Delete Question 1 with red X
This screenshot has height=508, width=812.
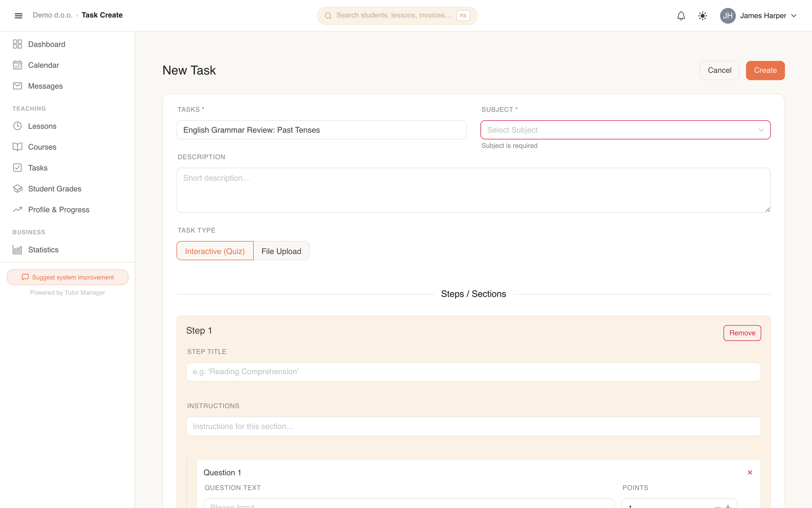click(x=750, y=472)
